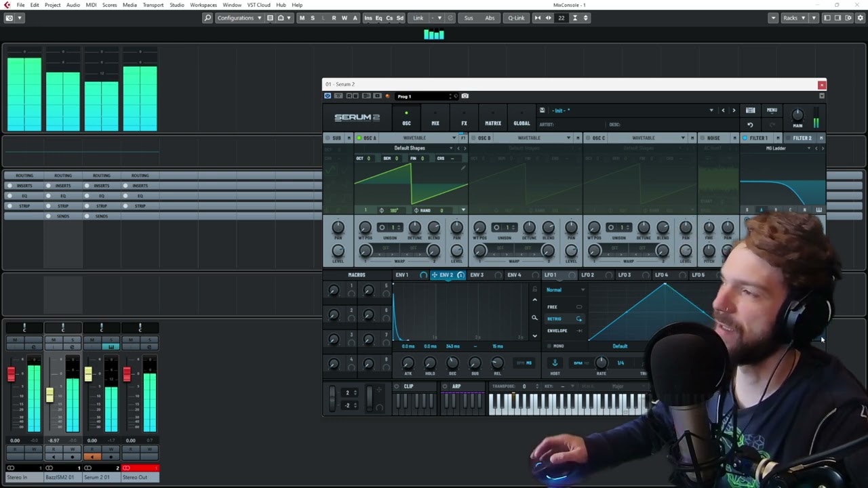
Task: Toggle OSC A on/off
Action: (x=359, y=138)
